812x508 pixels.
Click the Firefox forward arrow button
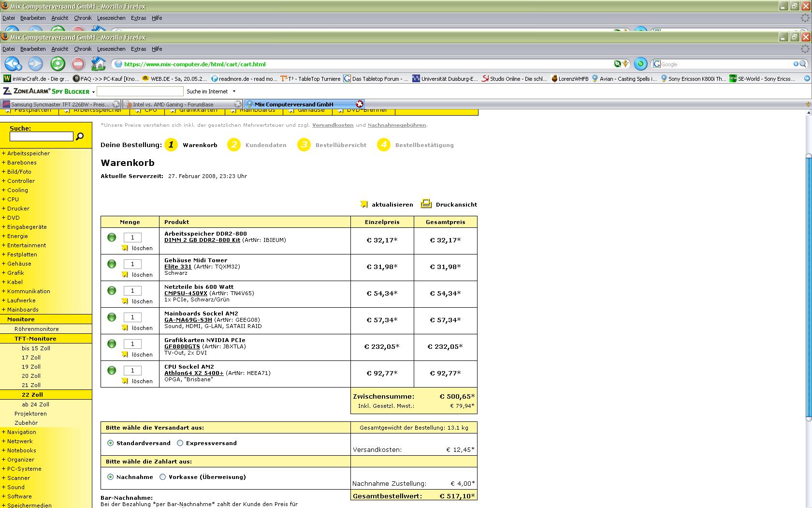click(x=36, y=64)
